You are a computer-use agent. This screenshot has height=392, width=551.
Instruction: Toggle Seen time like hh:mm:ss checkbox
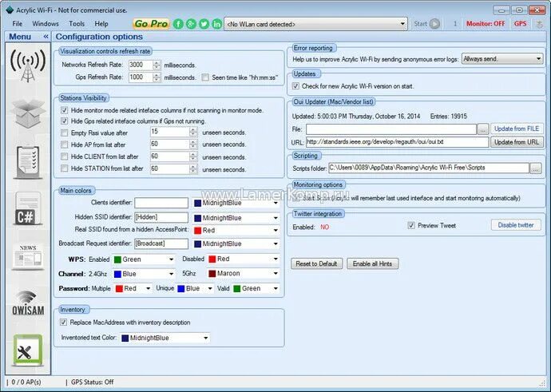205,77
